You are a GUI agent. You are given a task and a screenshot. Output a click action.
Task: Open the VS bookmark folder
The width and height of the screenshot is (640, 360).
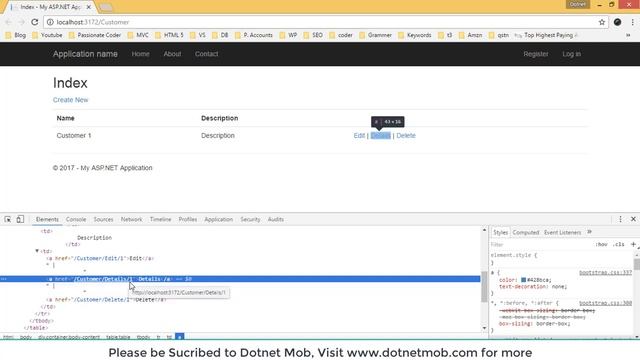(198, 35)
